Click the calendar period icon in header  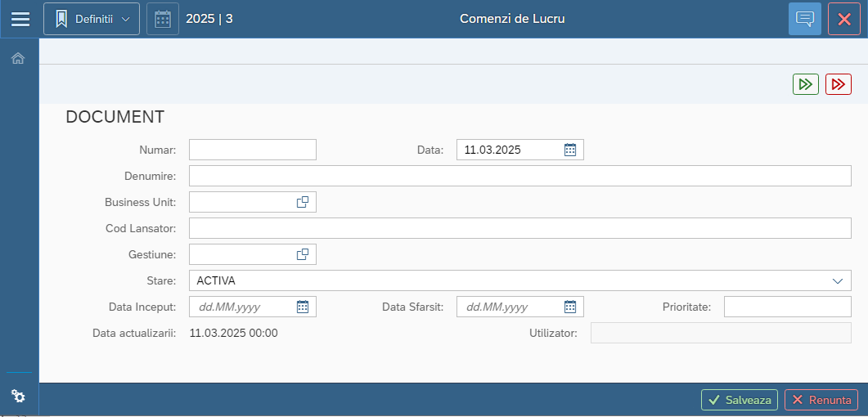pyautogui.click(x=163, y=19)
